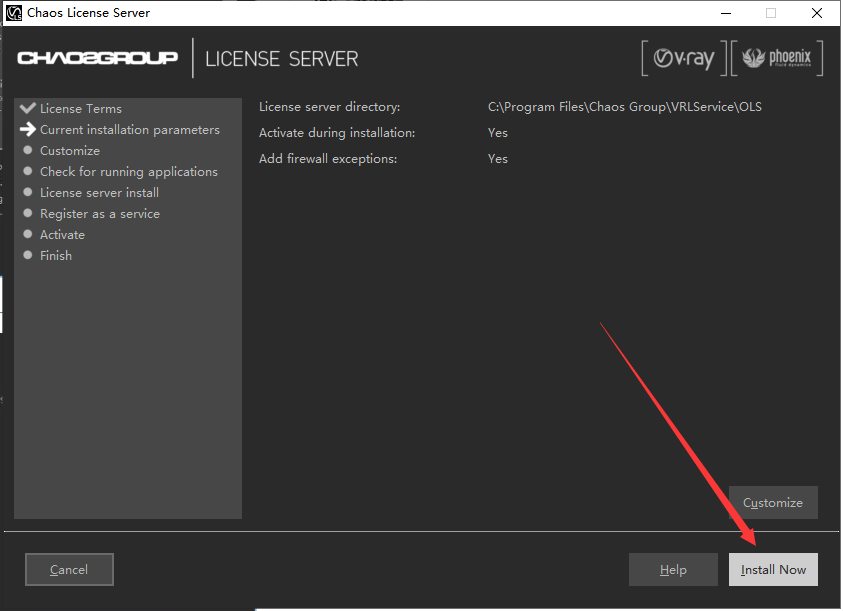Open the Help button
This screenshot has width=843, height=611.
pos(673,570)
